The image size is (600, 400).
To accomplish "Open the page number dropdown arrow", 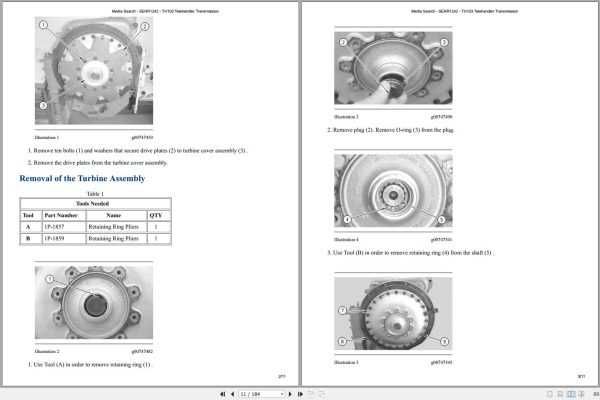I will pos(282,394).
